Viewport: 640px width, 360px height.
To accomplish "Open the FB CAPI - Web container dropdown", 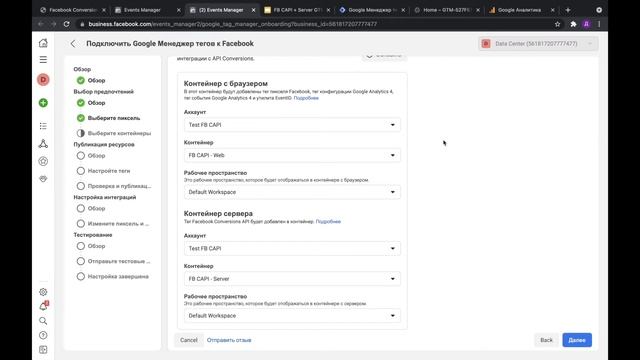I will click(292, 155).
